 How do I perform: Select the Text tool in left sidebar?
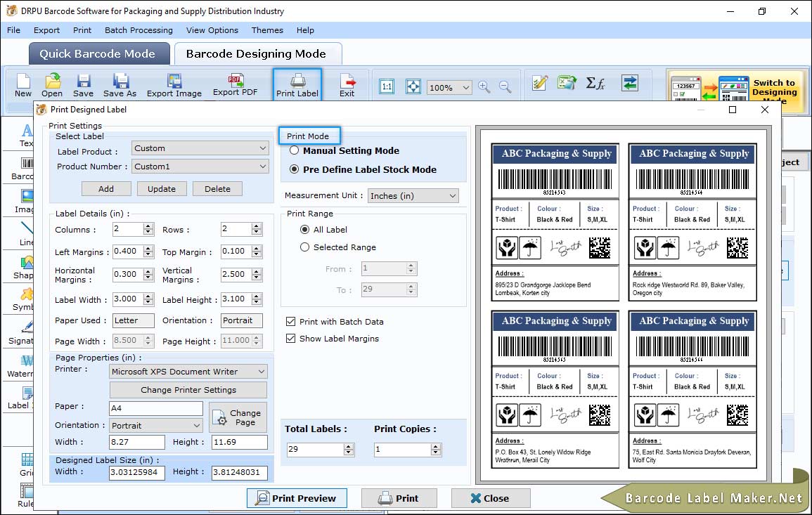(x=26, y=136)
